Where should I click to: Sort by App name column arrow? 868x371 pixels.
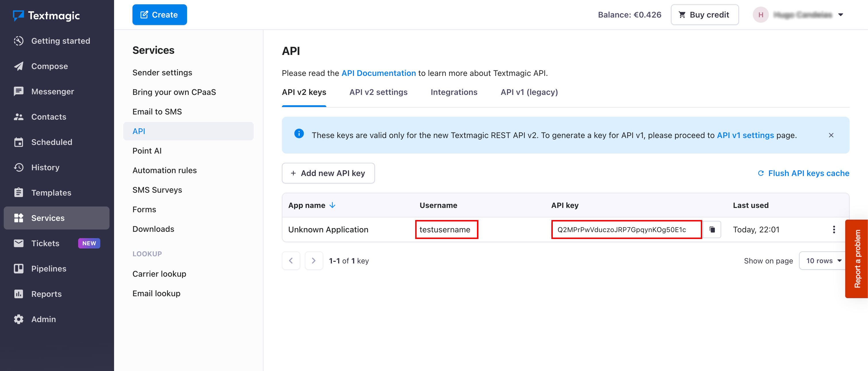coord(333,205)
